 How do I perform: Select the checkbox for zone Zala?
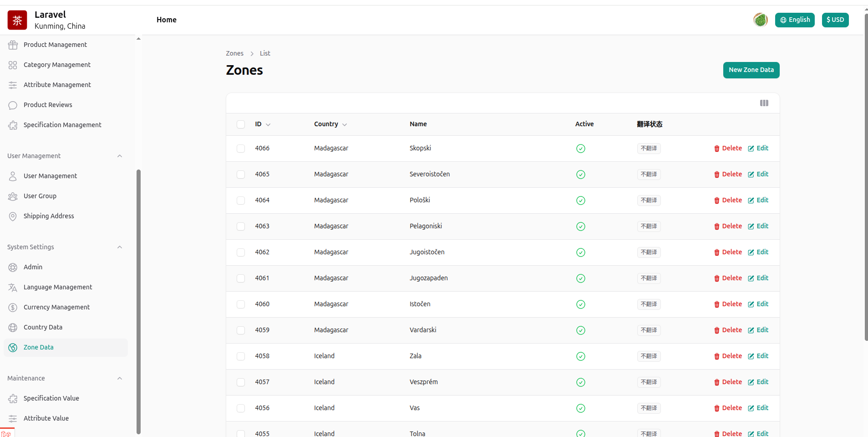click(x=241, y=356)
